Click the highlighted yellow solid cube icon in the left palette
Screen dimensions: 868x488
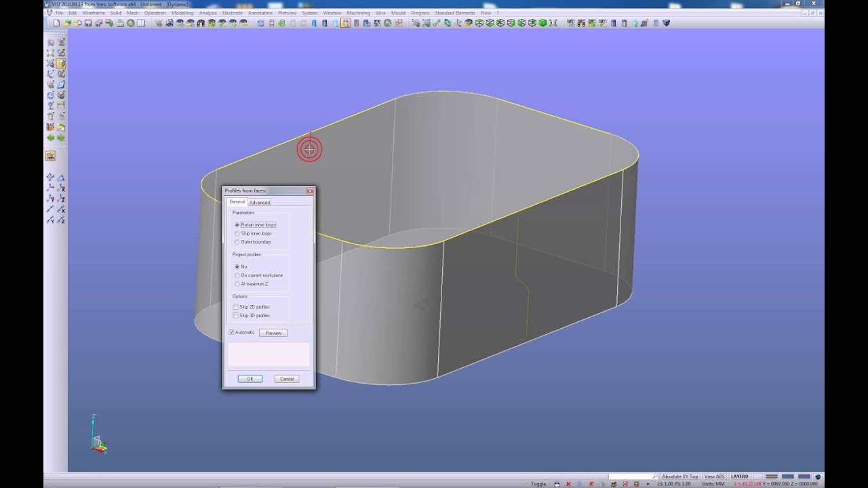click(x=61, y=63)
